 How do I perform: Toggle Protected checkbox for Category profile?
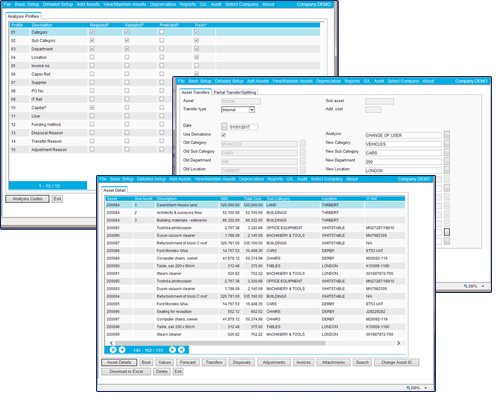tap(162, 32)
